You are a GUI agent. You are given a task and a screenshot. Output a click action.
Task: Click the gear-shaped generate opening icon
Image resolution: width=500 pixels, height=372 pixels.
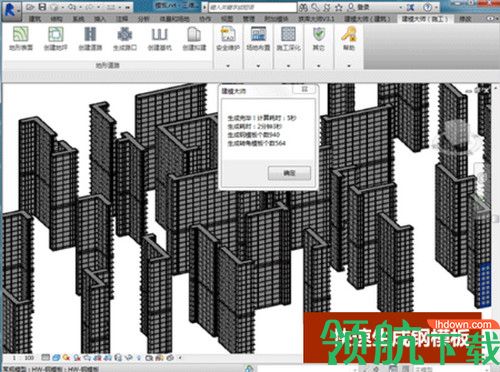(x=125, y=34)
